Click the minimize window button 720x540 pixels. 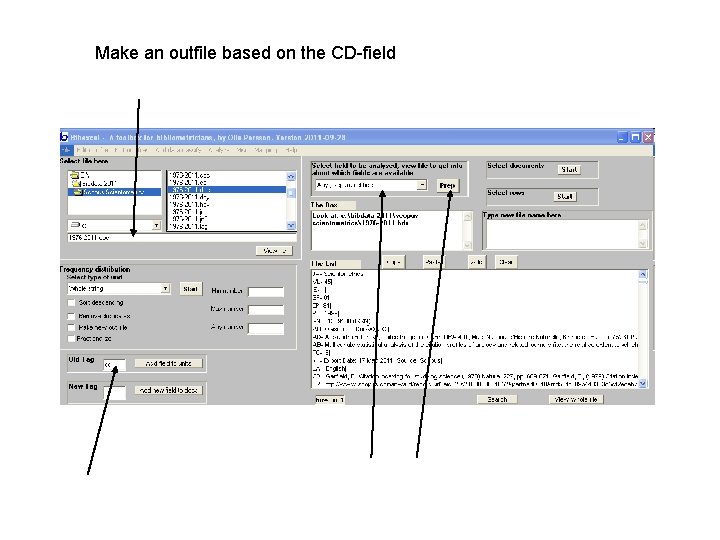coord(622,137)
